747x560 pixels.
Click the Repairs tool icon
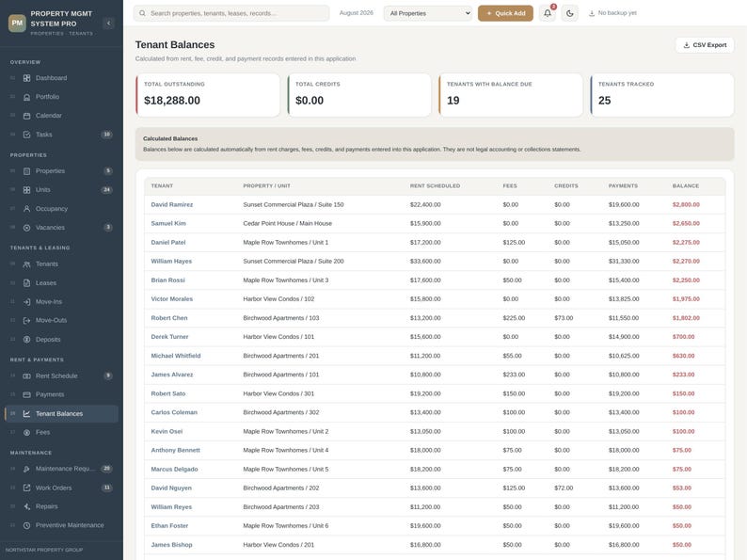26,506
